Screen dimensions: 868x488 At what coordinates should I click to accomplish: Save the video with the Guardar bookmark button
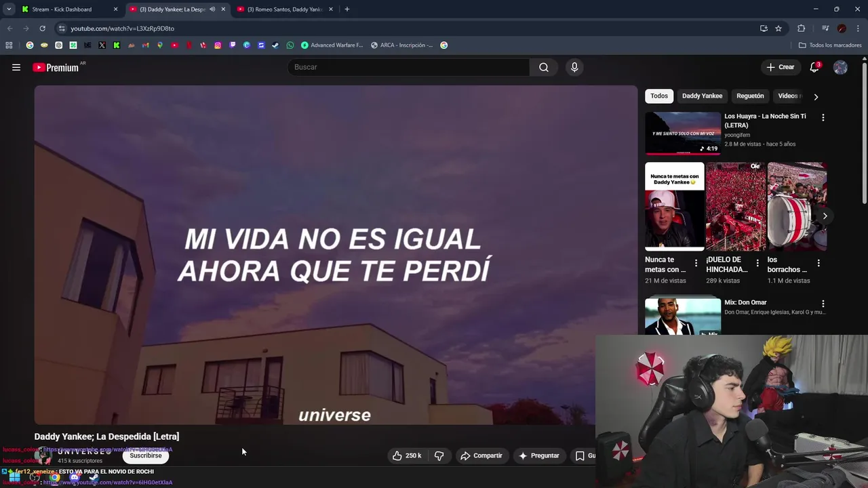click(585, 456)
